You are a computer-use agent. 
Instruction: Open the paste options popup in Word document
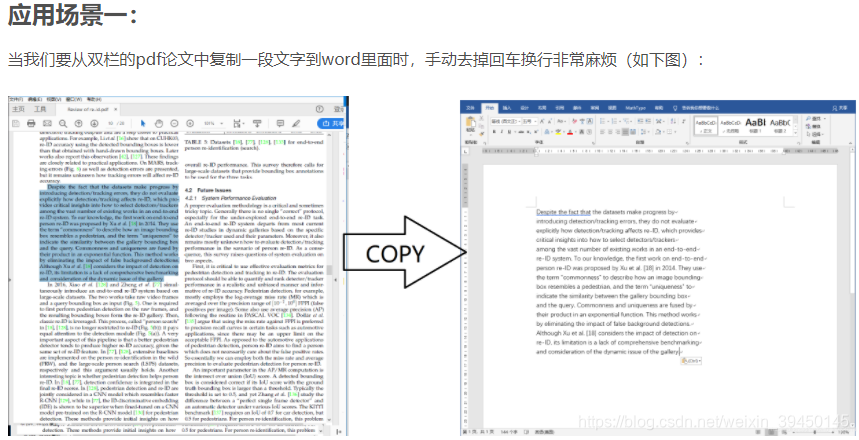point(691,361)
